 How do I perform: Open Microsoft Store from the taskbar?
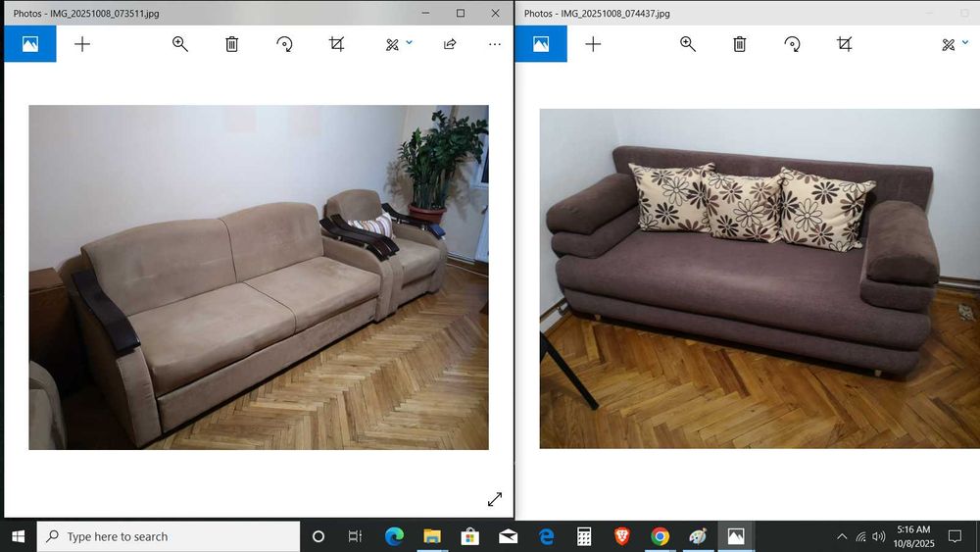(x=470, y=536)
